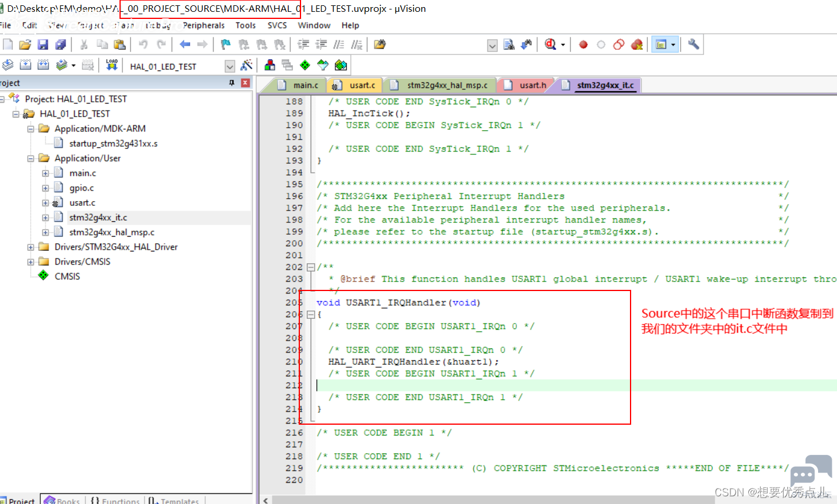The width and height of the screenshot is (837, 504).
Task: Open the Peripherals menu
Action: coord(203,25)
